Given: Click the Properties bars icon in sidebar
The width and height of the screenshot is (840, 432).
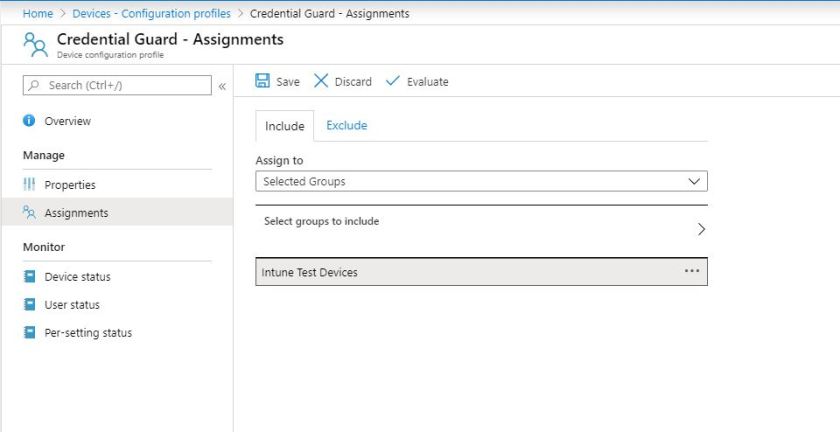Looking at the screenshot, I should click(x=29, y=185).
